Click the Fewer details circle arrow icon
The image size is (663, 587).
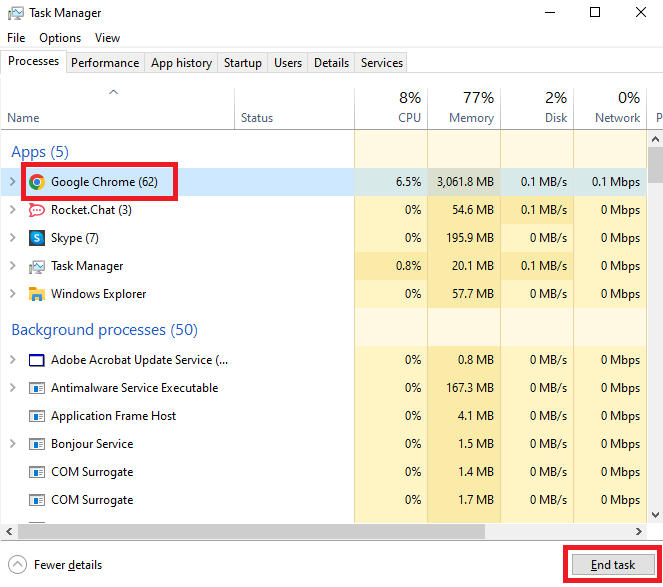coord(17,565)
